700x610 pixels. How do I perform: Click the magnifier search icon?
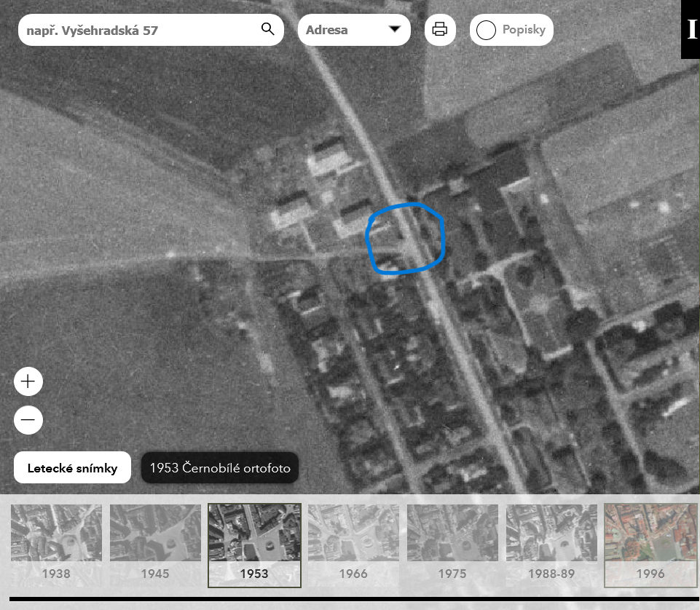click(x=267, y=29)
